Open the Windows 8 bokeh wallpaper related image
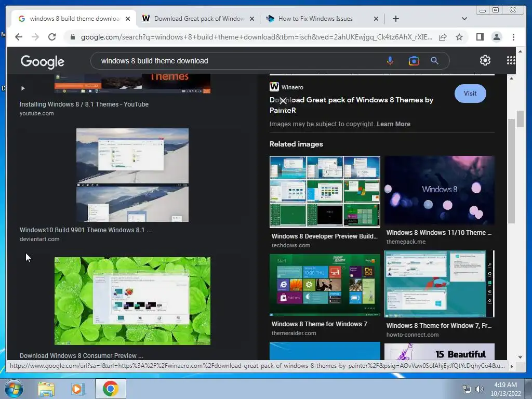Screen dimensions: 532x399 coord(440,190)
